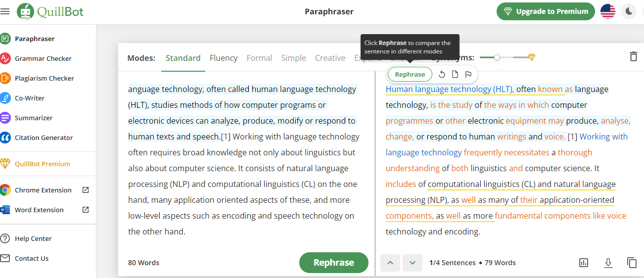Open the Help Center

tap(33, 238)
